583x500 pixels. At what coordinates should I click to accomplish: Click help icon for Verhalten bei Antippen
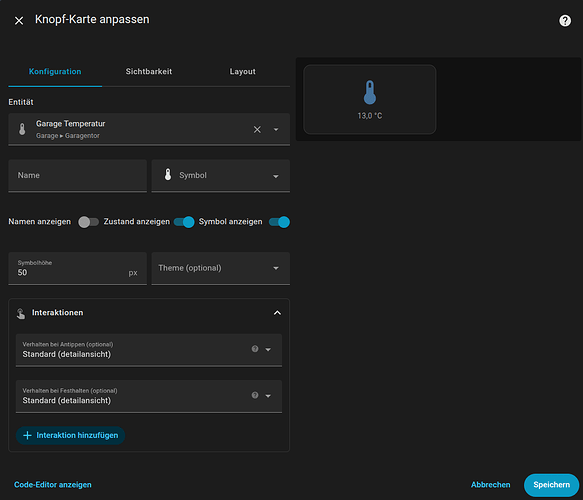[255, 349]
